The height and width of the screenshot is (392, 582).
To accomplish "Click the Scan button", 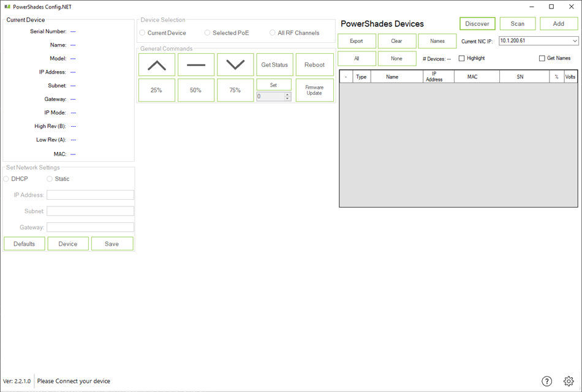I will 518,24.
